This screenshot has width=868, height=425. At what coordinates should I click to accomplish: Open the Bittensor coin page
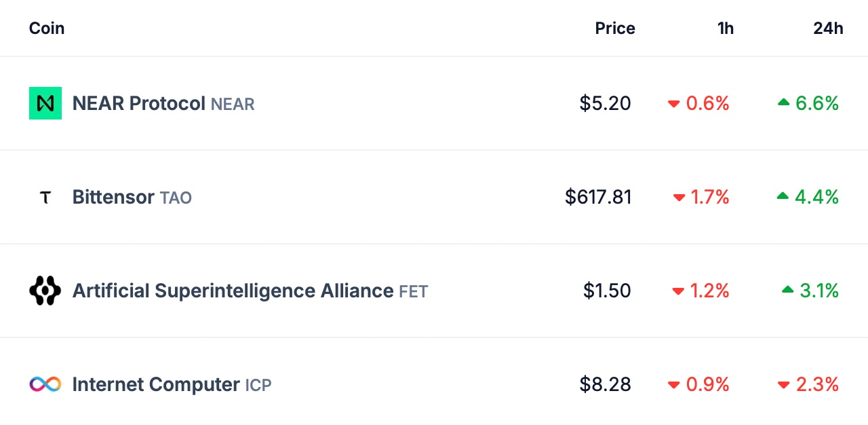[113, 197]
